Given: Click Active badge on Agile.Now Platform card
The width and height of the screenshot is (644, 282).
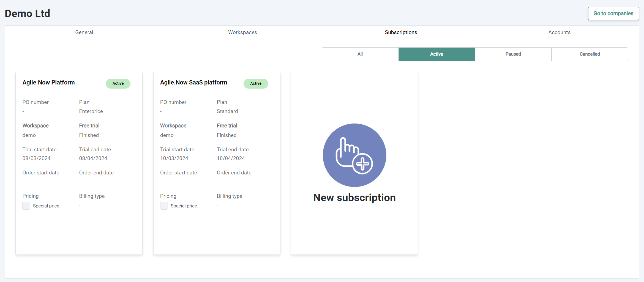Looking at the screenshot, I should tap(118, 83).
